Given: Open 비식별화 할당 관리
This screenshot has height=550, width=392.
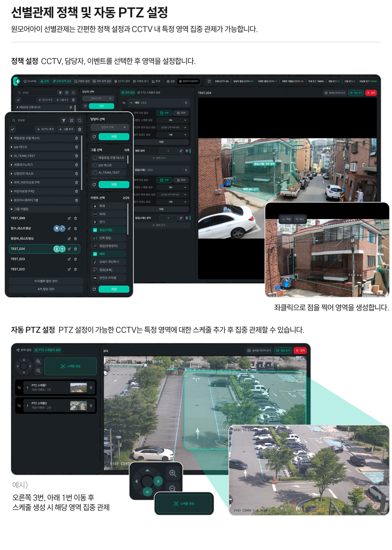Looking at the screenshot, I should [46, 281].
